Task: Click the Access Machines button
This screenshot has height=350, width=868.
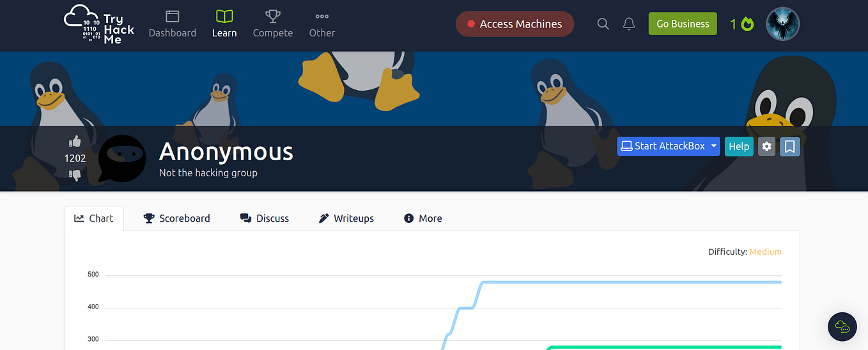Action: [515, 24]
